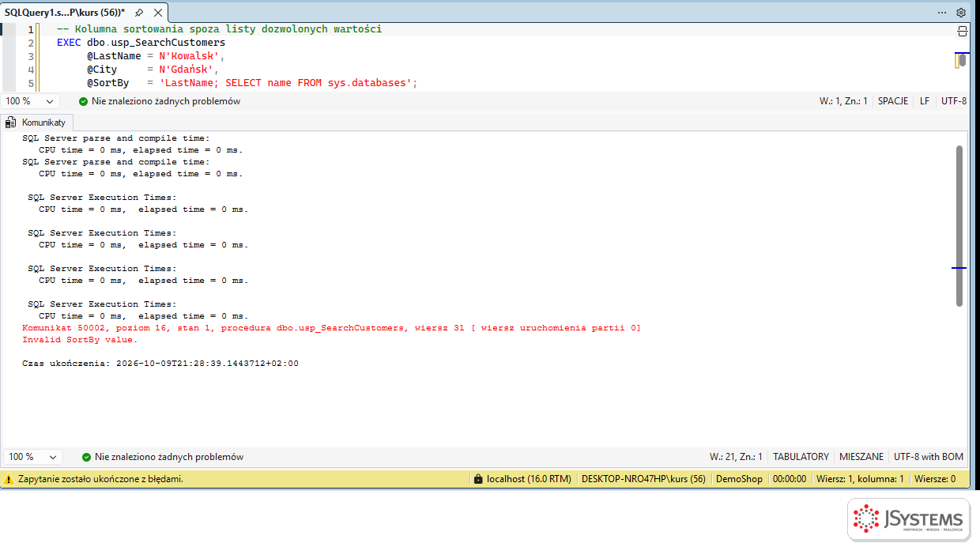Click the SPACJE indentation indicator
Screen dimensions: 980x547
[893, 101]
